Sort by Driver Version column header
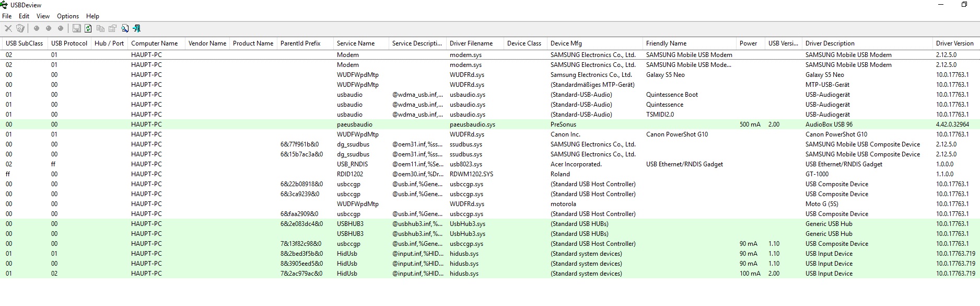 point(954,43)
